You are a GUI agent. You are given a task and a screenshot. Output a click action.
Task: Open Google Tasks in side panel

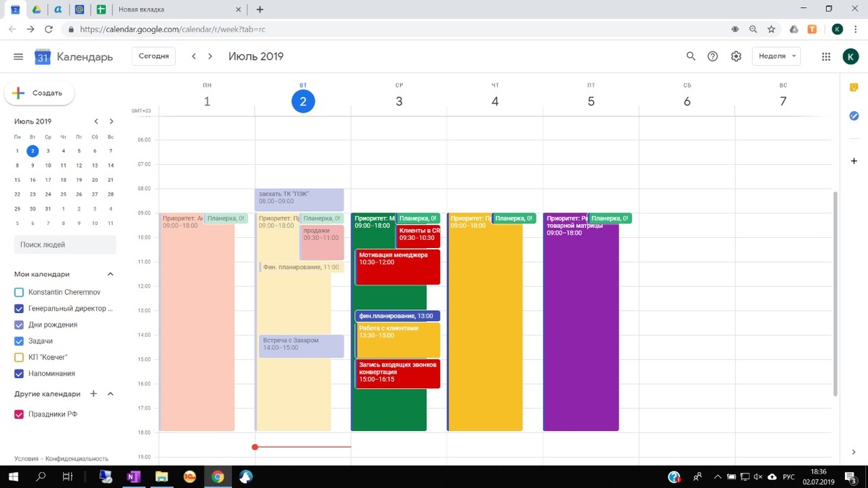pos(854,116)
